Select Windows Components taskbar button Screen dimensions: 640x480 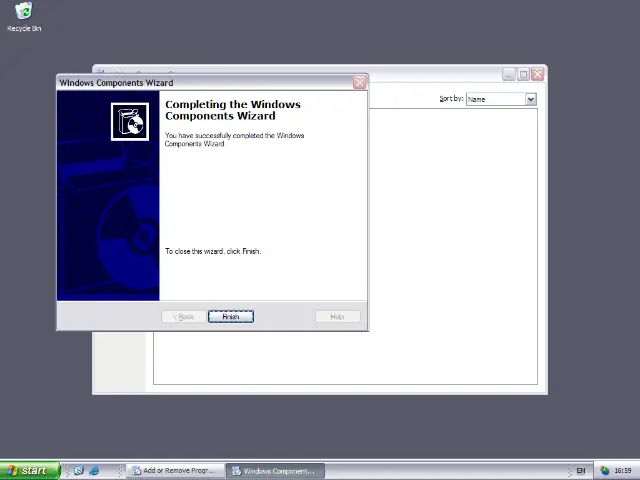coord(276,471)
